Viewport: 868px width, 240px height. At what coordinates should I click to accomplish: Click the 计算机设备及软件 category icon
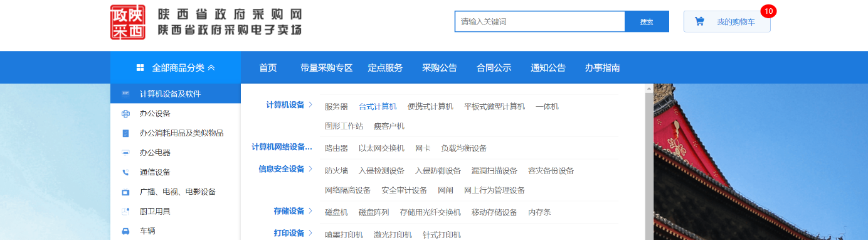point(125,94)
